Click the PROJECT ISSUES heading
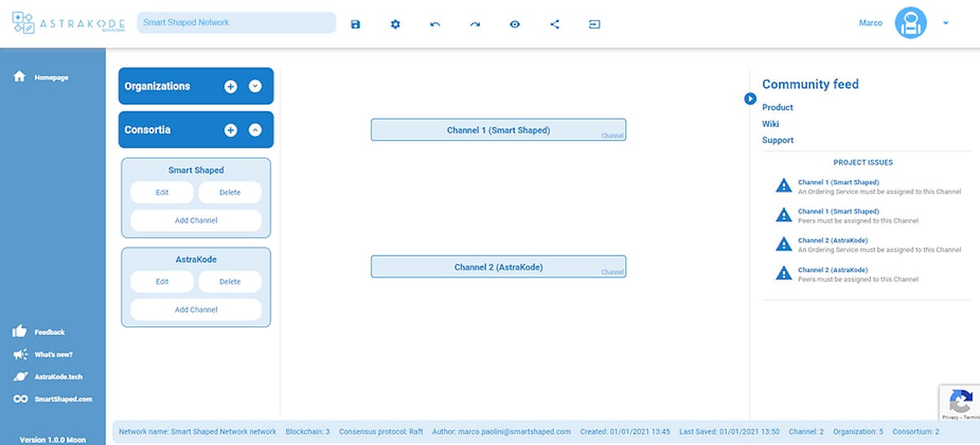Screen dimensions: 980x445 coord(863,162)
